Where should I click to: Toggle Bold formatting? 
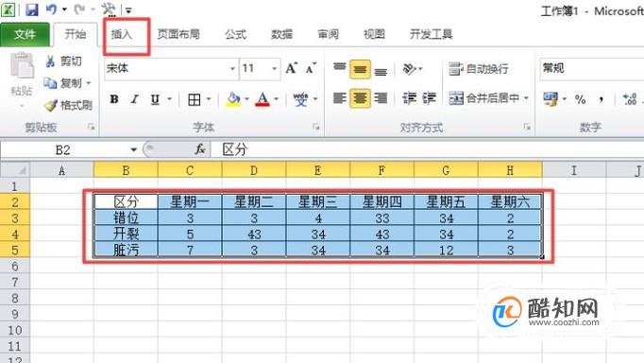pyautogui.click(x=114, y=99)
